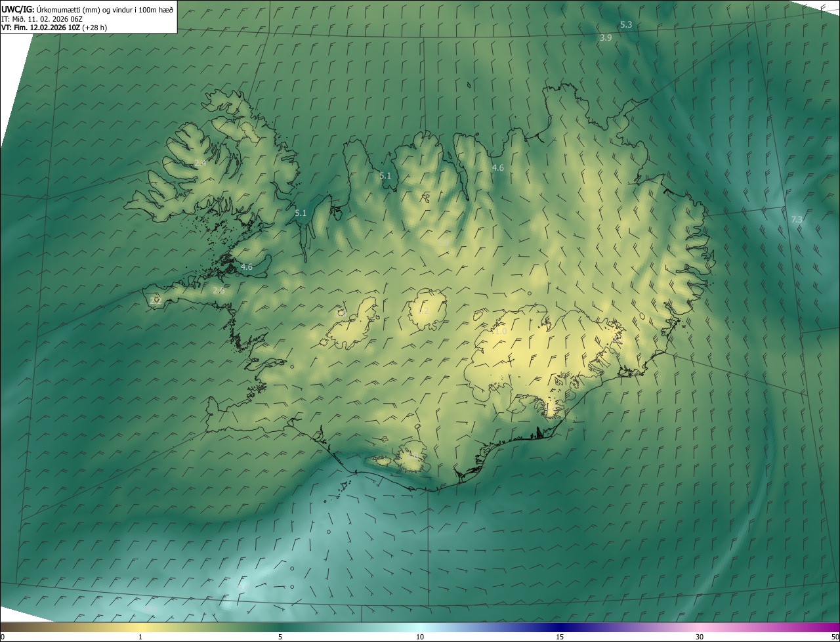This screenshot has height=642, width=840.
Task: Click the color scale tick label 1
Action: pyautogui.click(x=140, y=637)
